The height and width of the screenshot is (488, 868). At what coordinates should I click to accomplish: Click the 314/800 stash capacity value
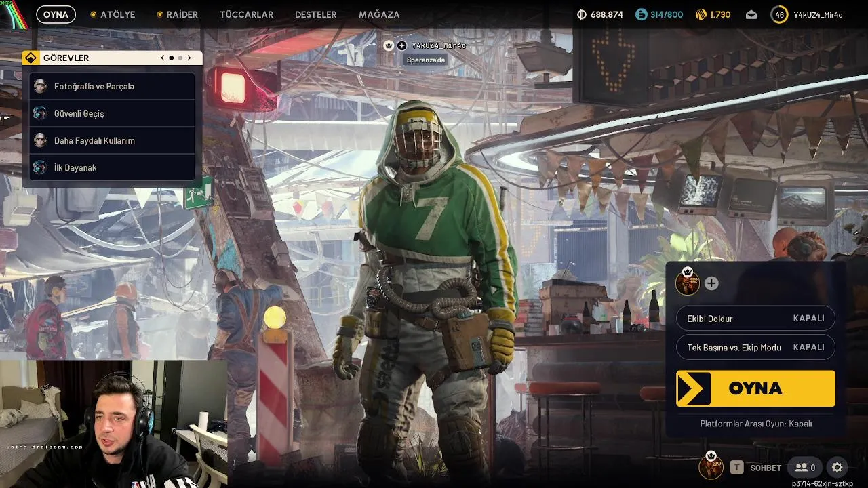(x=667, y=14)
